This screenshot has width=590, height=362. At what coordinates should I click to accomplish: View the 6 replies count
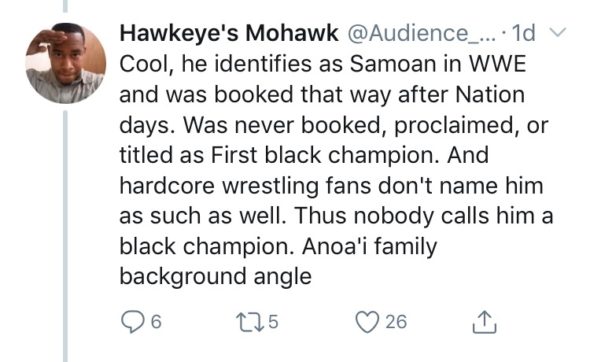(156, 322)
